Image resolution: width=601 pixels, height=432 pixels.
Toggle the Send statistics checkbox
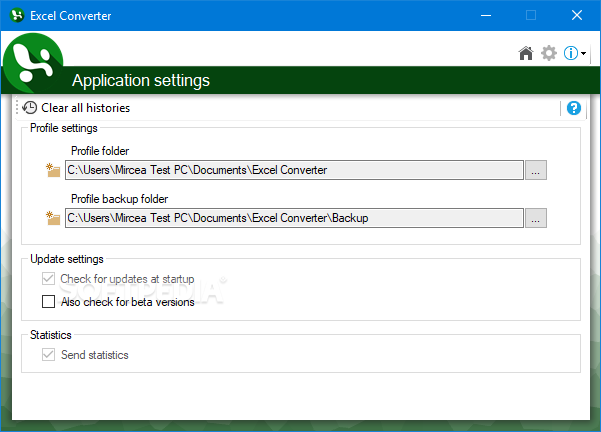pos(48,355)
